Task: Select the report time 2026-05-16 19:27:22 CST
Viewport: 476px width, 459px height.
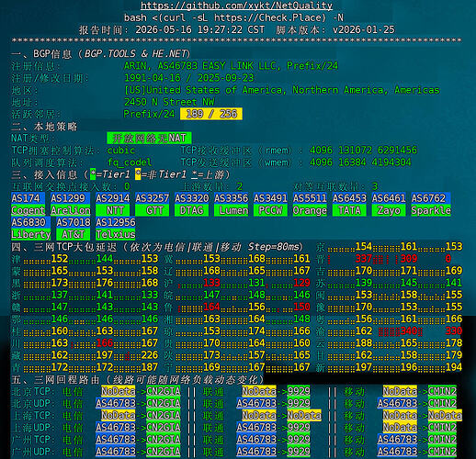Action: [x=200, y=29]
